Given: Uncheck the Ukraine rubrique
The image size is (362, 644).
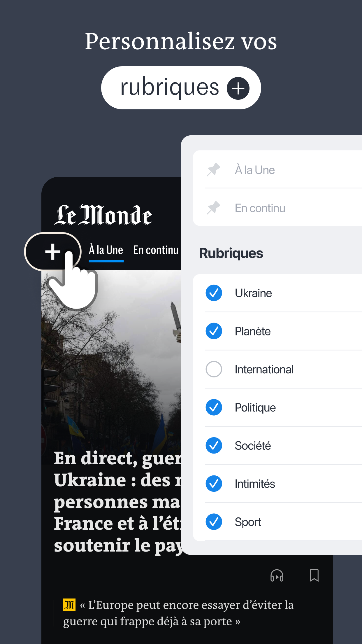Looking at the screenshot, I should 214,293.
